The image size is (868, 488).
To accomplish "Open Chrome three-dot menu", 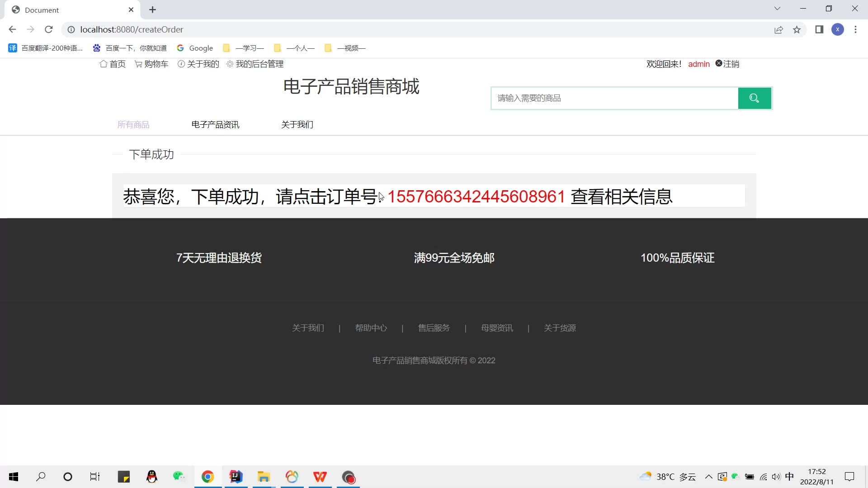I will point(855,30).
